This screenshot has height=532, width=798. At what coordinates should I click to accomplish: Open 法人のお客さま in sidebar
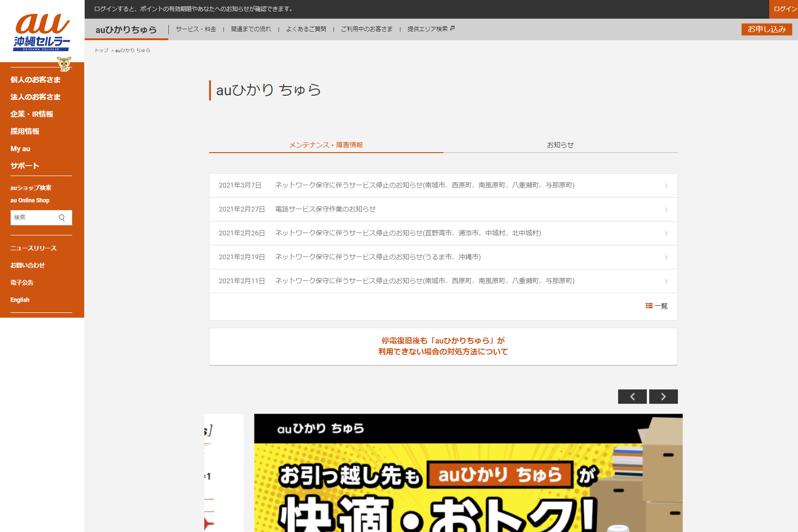tap(35, 97)
